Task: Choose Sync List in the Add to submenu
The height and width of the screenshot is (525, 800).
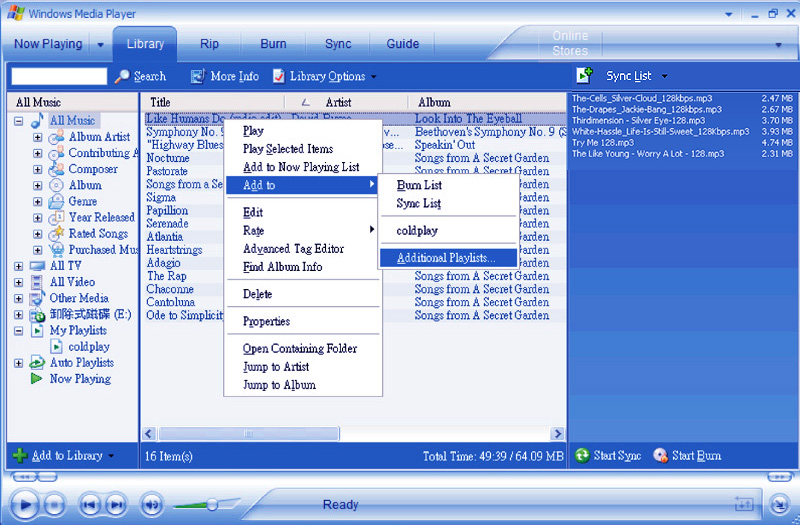Action: [448, 203]
